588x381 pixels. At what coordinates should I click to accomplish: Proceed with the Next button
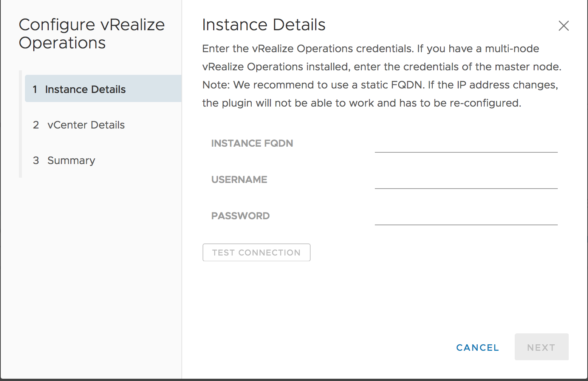[x=541, y=347]
